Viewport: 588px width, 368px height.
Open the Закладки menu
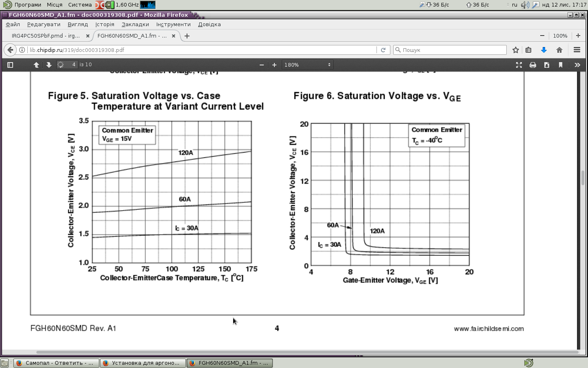coord(135,25)
